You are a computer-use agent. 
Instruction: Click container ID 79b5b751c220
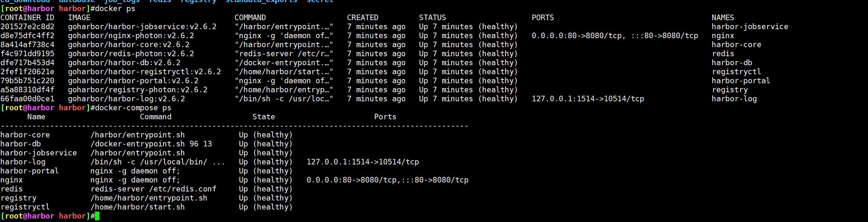coord(27,81)
